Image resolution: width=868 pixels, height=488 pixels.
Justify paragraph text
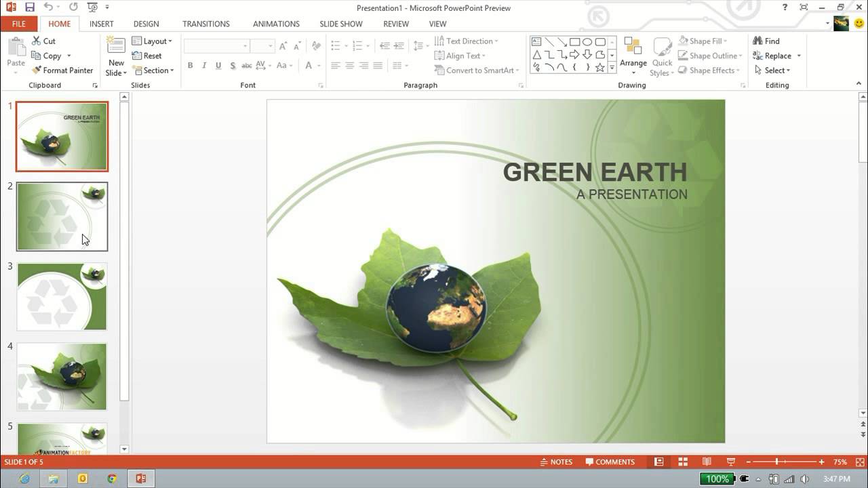378,66
